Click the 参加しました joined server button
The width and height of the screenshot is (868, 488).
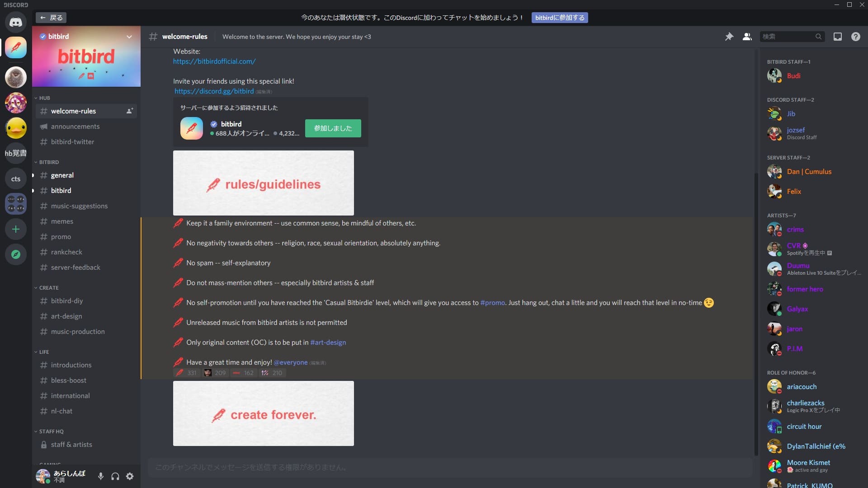tap(333, 128)
